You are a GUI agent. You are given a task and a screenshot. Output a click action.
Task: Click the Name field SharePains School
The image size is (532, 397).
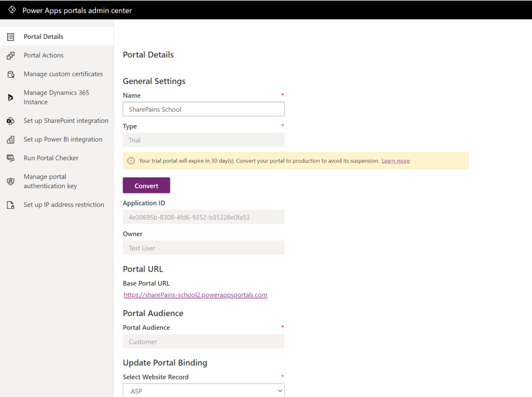[204, 109]
